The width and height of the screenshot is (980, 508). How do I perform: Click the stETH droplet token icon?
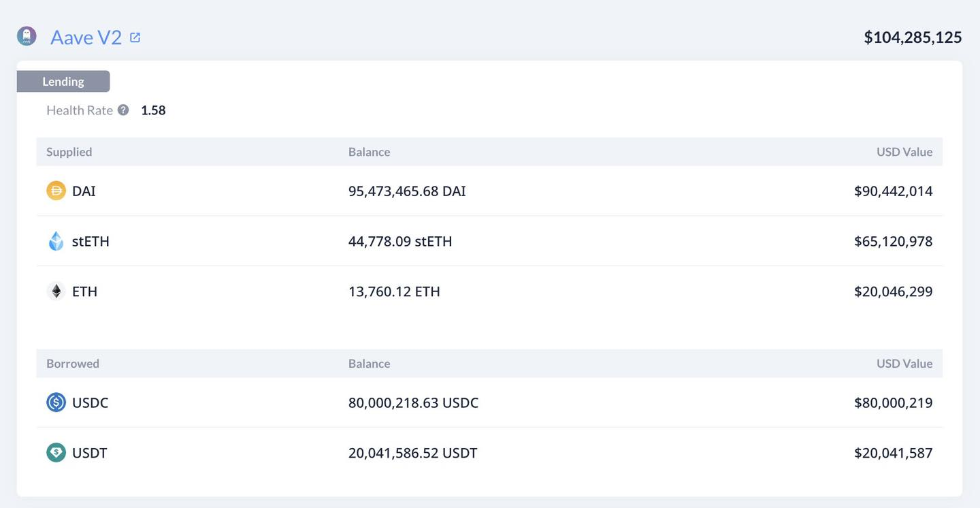coord(56,241)
